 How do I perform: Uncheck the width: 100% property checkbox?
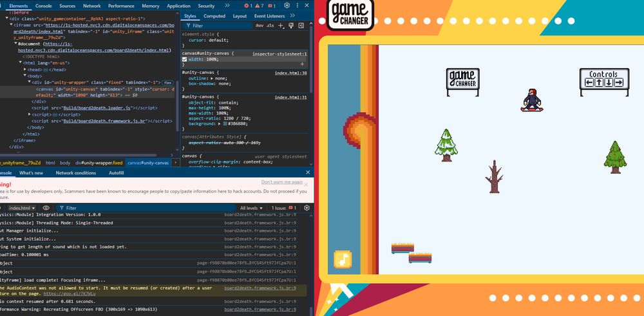click(184, 59)
